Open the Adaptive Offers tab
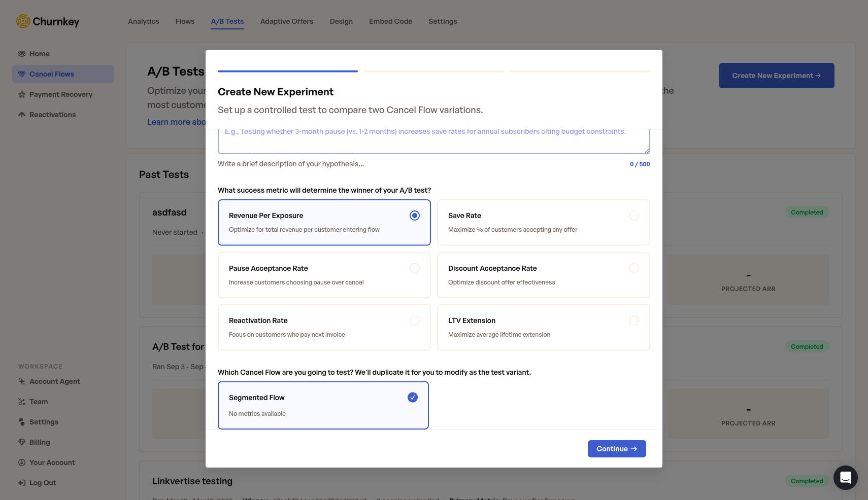This screenshot has width=868, height=500. [x=286, y=21]
